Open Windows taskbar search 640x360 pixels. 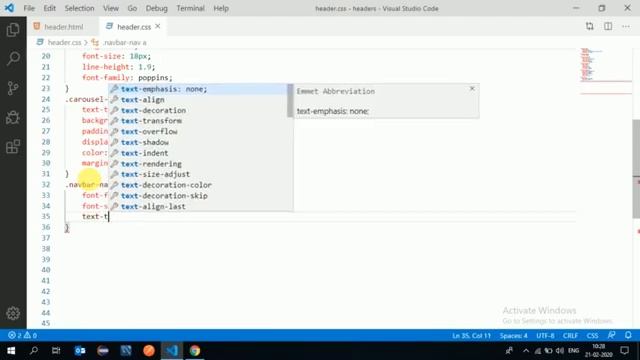34,351
